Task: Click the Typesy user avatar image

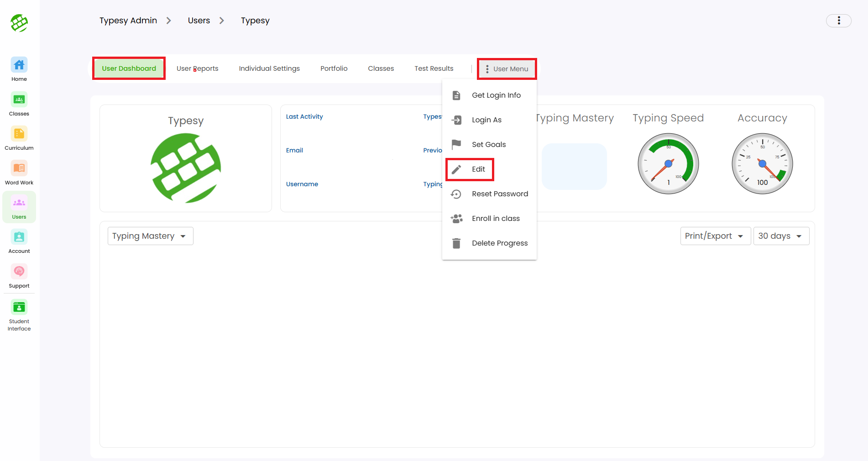Action: 186,168
